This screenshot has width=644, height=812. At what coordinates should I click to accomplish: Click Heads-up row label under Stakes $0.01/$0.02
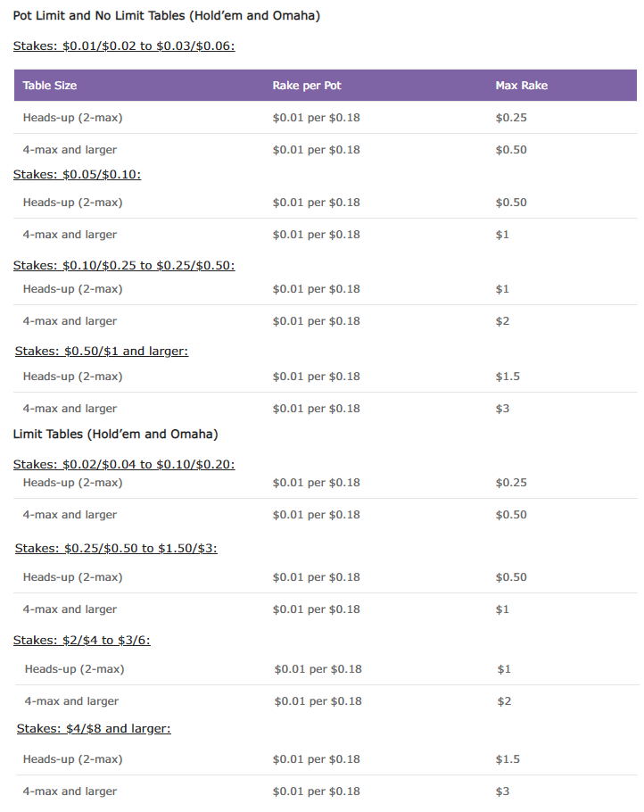pyautogui.click(x=73, y=118)
